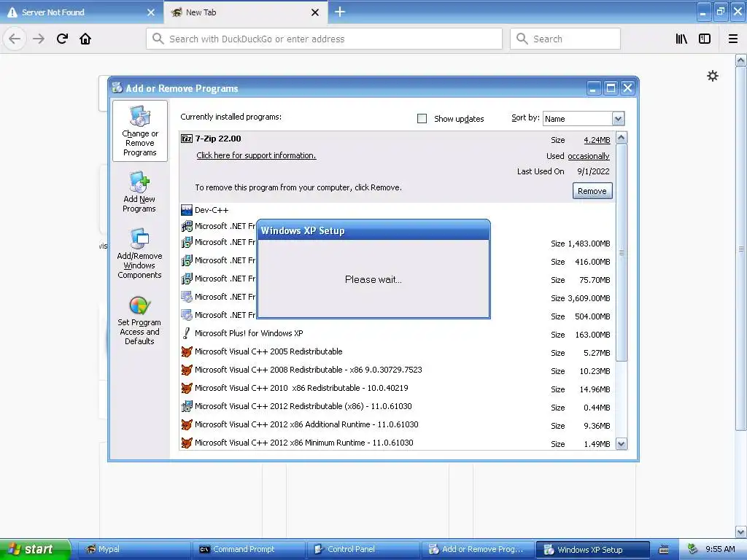The height and width of the screenshot is (560, 747).
Task: Click the program list scrollbar thumb
Action: click(622, 252)
